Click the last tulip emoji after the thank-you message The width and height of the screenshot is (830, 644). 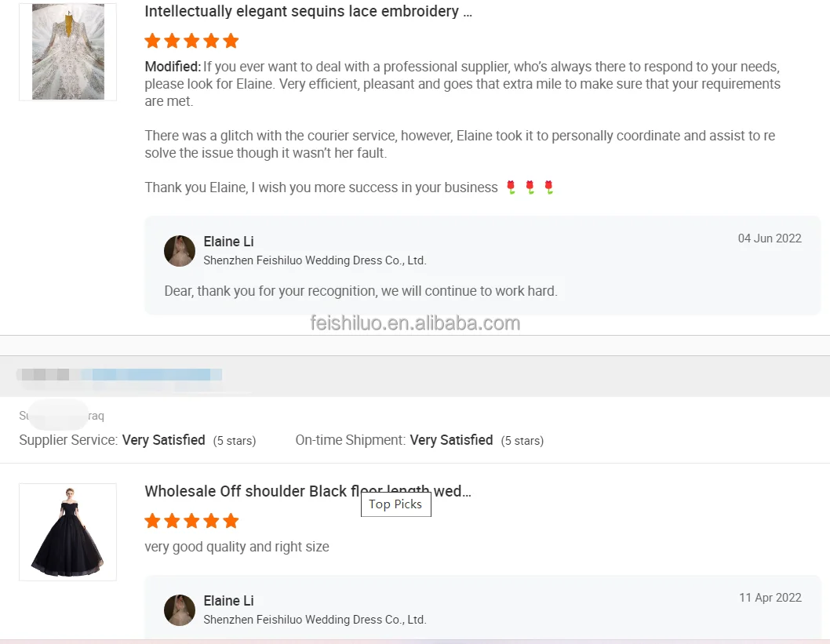pyautogui.click(x=549, y=187)
